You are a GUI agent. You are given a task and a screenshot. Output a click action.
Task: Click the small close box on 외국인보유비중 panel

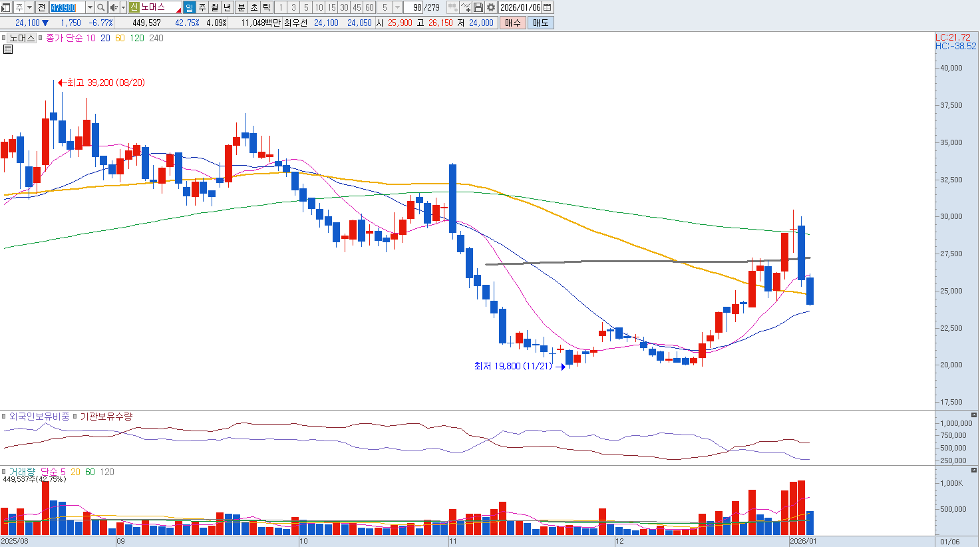pos(974,415)
